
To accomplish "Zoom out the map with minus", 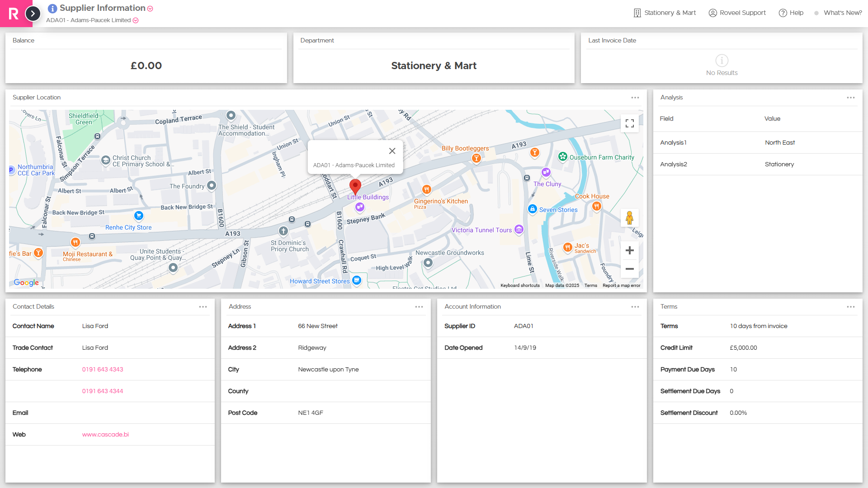I will pyautogui.click(x=630, y=269).
